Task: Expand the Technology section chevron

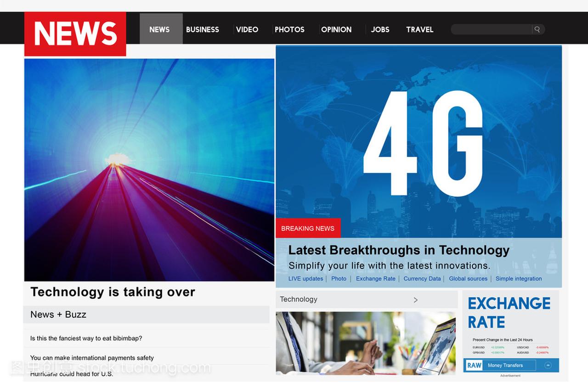Action: pos(415,300)
